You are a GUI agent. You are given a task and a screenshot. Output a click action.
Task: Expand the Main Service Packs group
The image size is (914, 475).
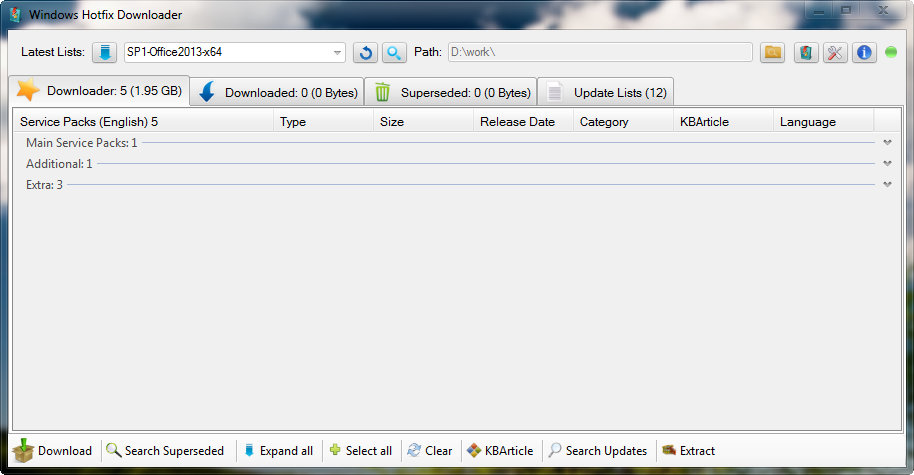point(887,143)
